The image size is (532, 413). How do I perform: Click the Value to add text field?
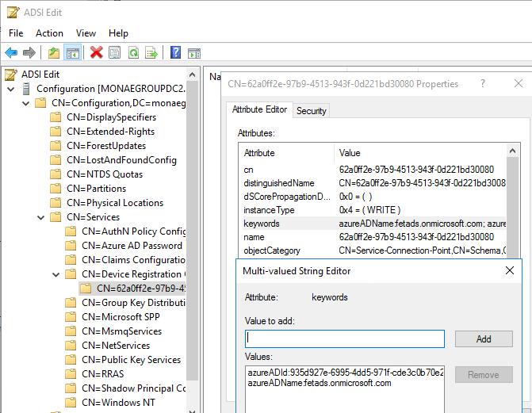(x=345, y=338)
